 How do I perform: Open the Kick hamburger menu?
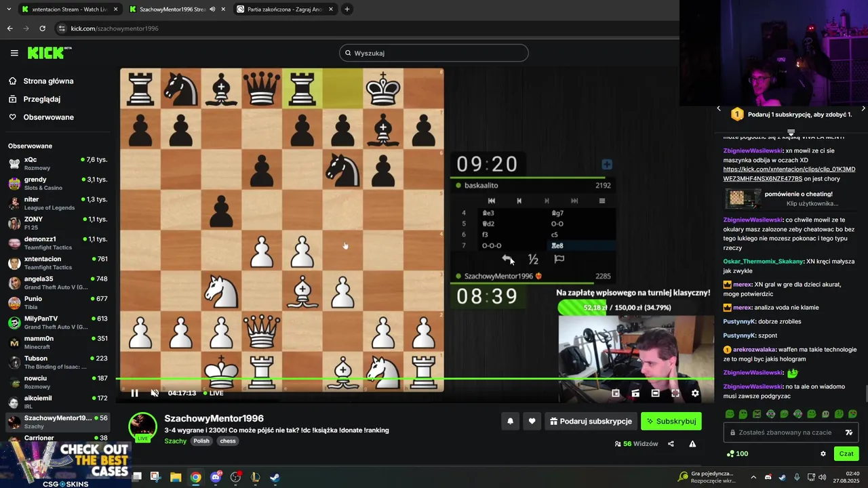point(14,53)
